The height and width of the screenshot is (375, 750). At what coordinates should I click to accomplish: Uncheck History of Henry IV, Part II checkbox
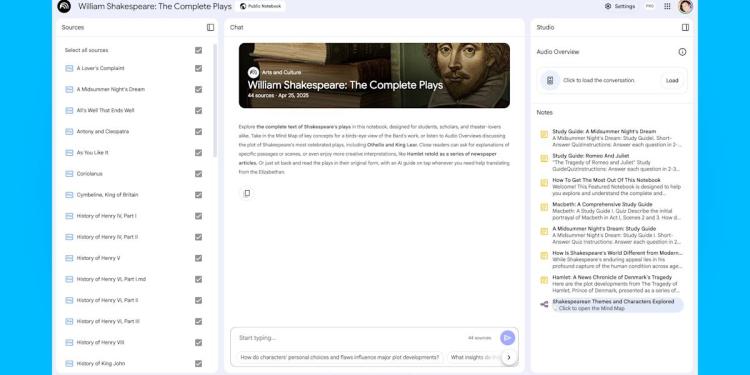199,237
